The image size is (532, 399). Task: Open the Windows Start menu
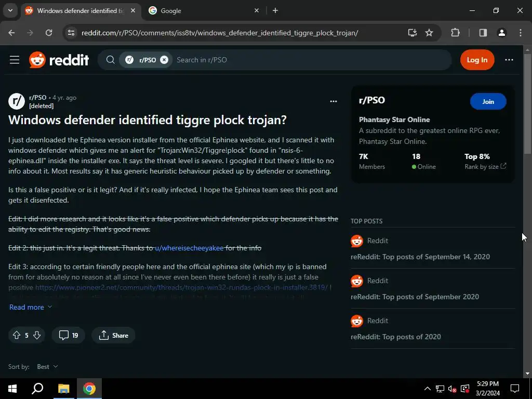pyautogui.click(x=12, y=389)
